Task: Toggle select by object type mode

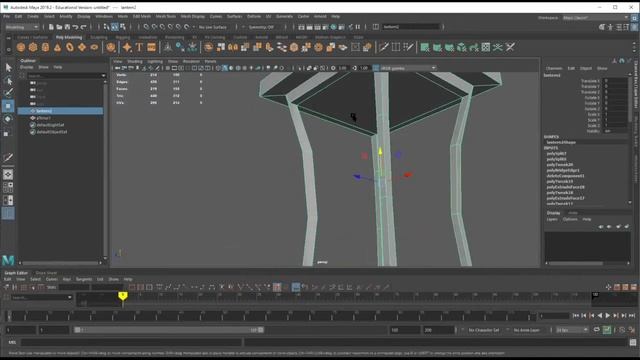Action: (115, 27)
